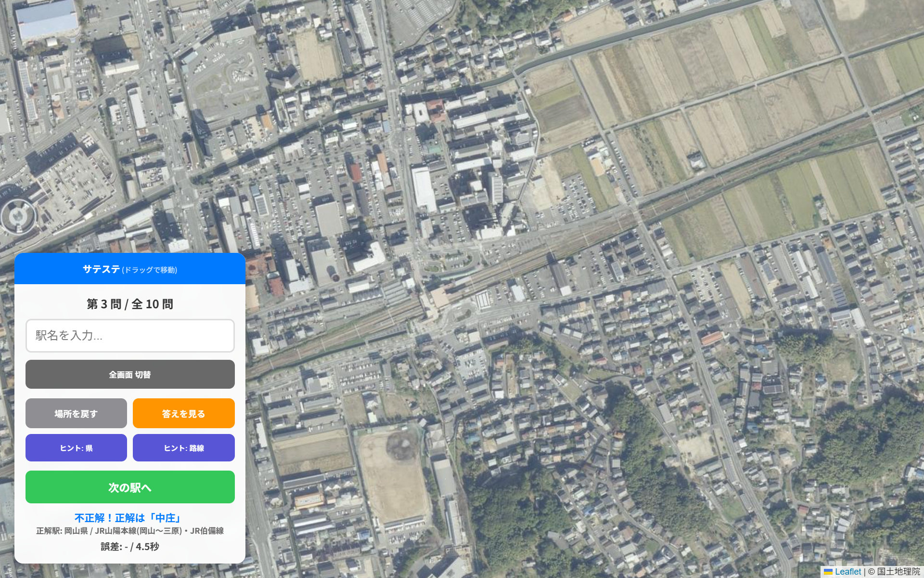The height and width of the screenshot is (578, 924).
Task: Focus the 駅名を入力 station name field
Action: (x=130, y=336)
